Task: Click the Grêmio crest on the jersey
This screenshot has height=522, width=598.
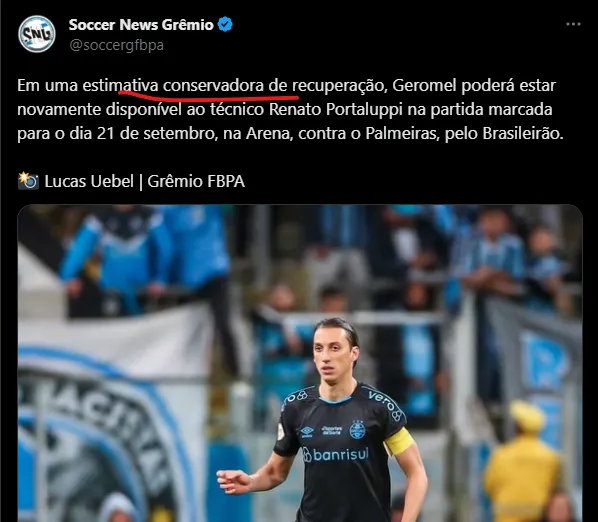Action: click(357, 430)
